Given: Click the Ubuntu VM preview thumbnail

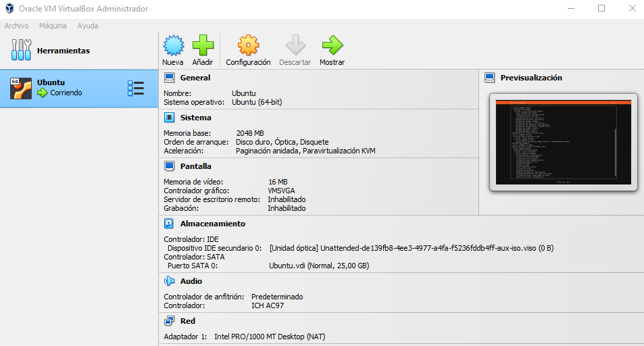Looking at the screenshot, I should pyautogui.click(x=563, y=142).
